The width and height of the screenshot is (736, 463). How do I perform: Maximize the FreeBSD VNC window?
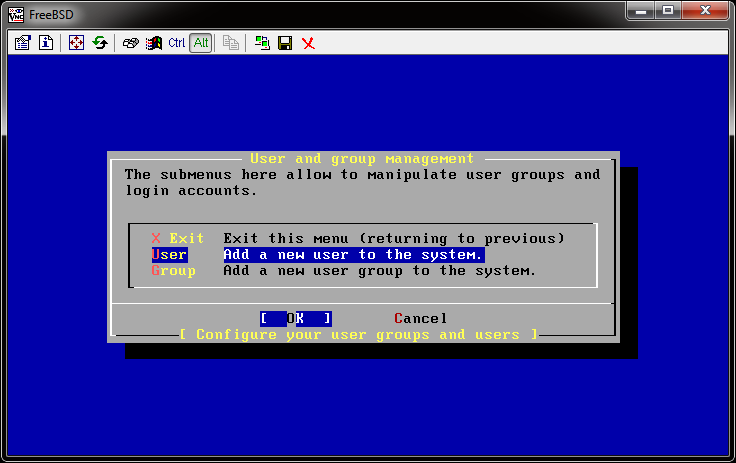[x=668, y=10]
